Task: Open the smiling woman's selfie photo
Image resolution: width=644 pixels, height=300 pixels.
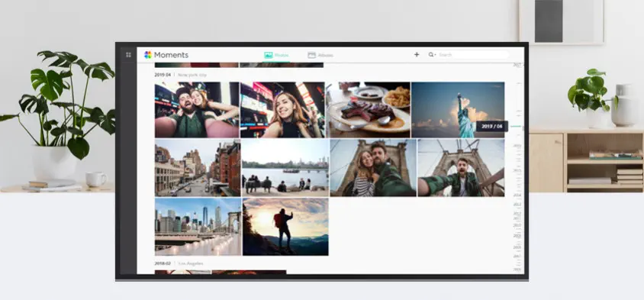Action: [x=282, y=110]
